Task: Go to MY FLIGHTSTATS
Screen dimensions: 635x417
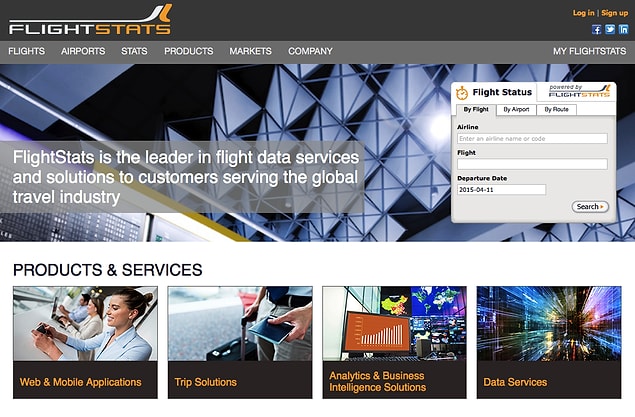Action: coord(590,51)
